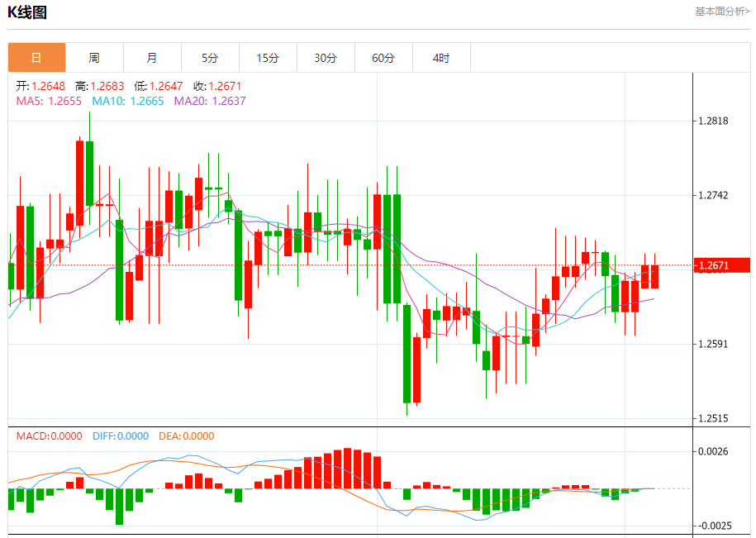Click the tallest red MACD histogram bar

pos(348,468)
